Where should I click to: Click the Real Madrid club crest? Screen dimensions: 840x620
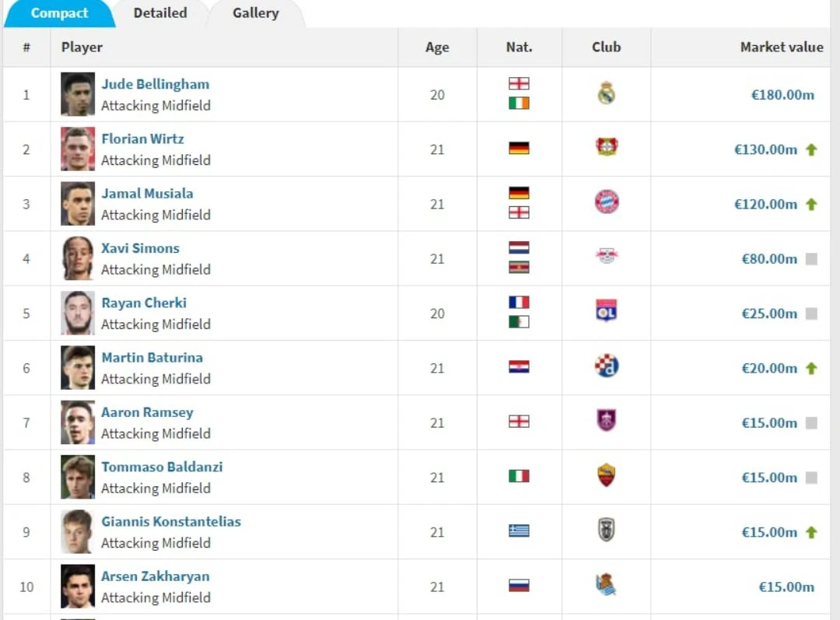click(x=606, y=94)
